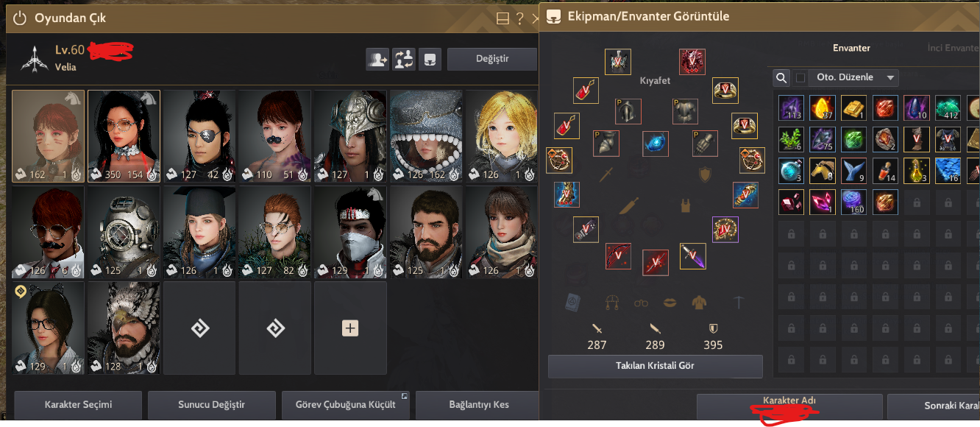
Task: Select the yellow gem with stack 37
Action: click(823, 108)
